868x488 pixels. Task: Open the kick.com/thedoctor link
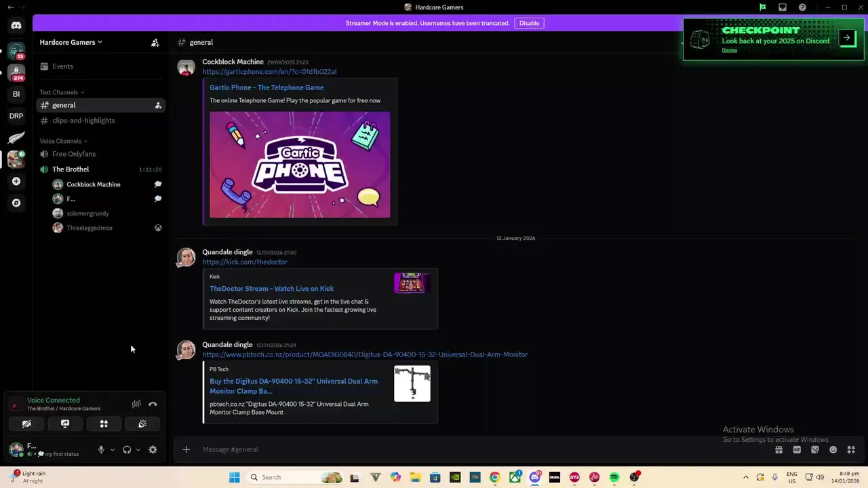click(245, 262)
